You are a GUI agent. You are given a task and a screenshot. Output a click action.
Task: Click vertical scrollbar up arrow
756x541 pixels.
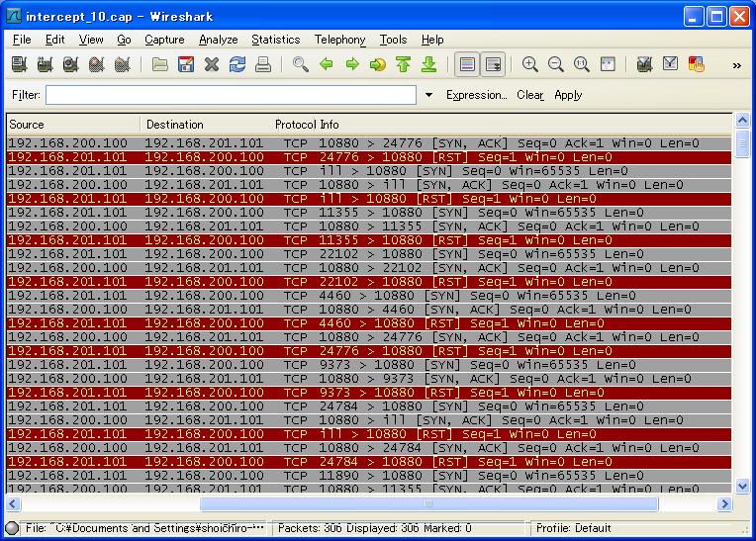tap(742, 120)
